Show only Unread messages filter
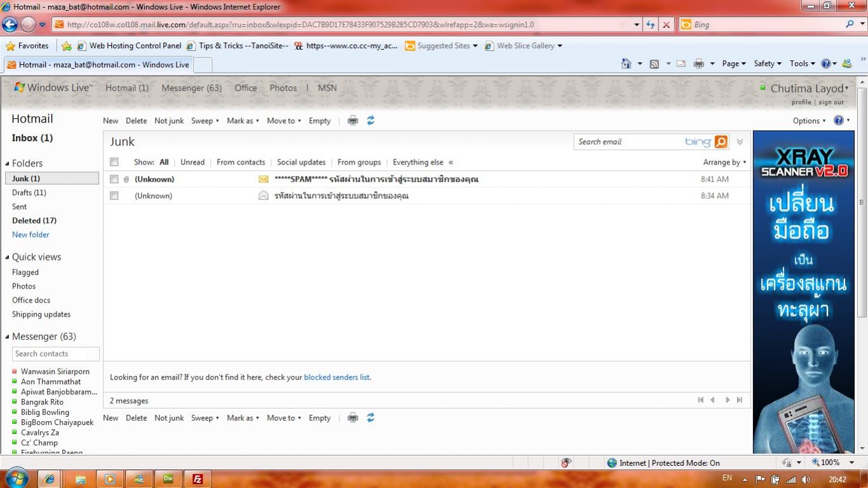868x488 pixels. point(193,162)
